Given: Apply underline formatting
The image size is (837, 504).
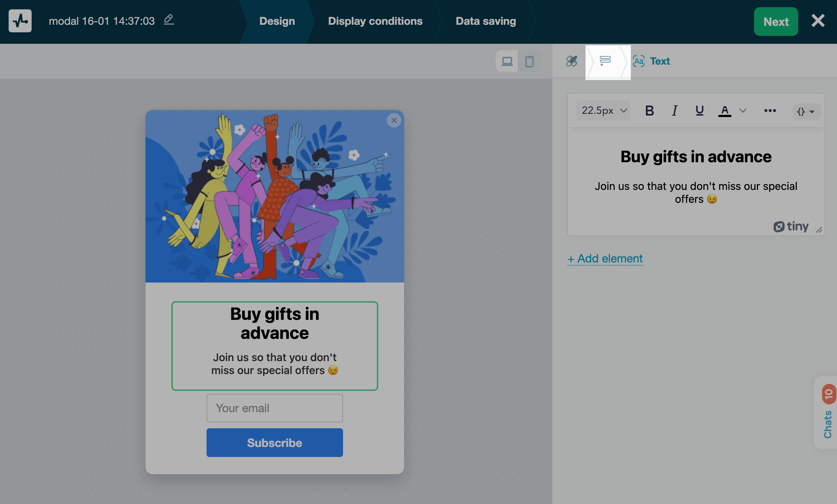Looking at the screenshot, I should tap(699, 111).
